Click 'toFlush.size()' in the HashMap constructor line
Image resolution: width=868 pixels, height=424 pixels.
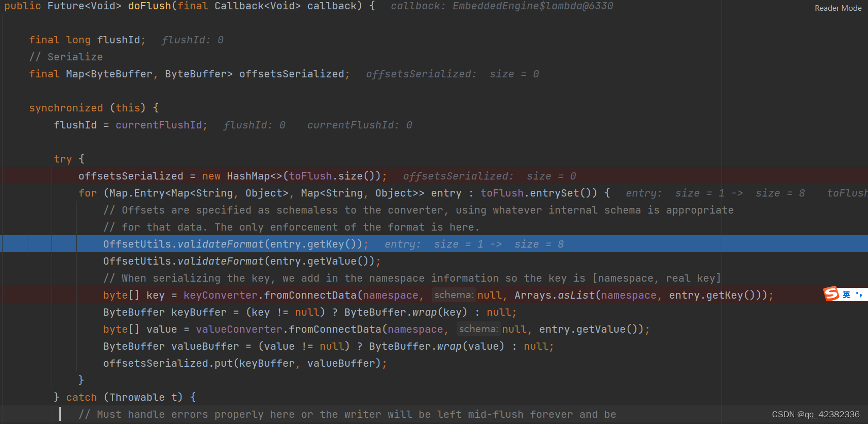335,176
